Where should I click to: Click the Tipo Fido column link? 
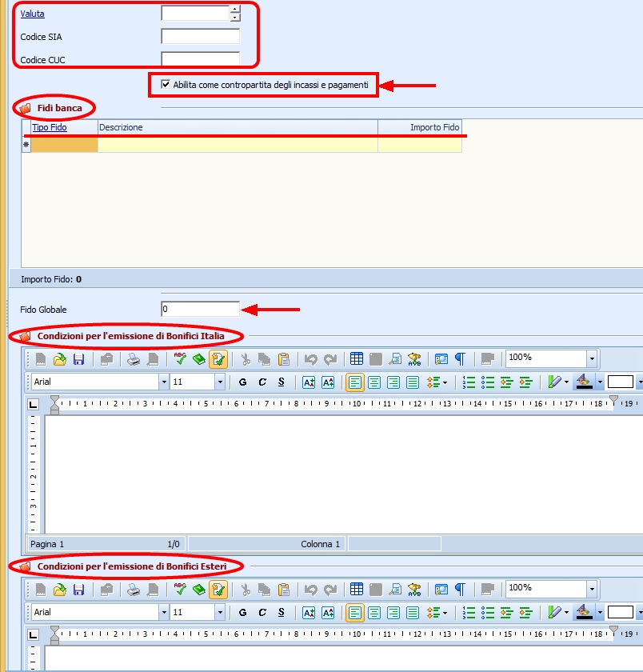(x=50, y=127)
